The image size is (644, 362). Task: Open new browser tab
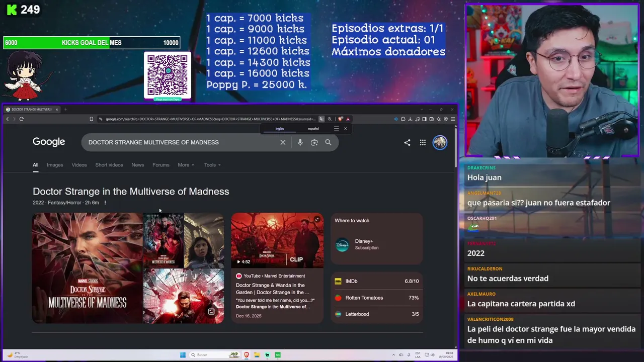[65, 110]
